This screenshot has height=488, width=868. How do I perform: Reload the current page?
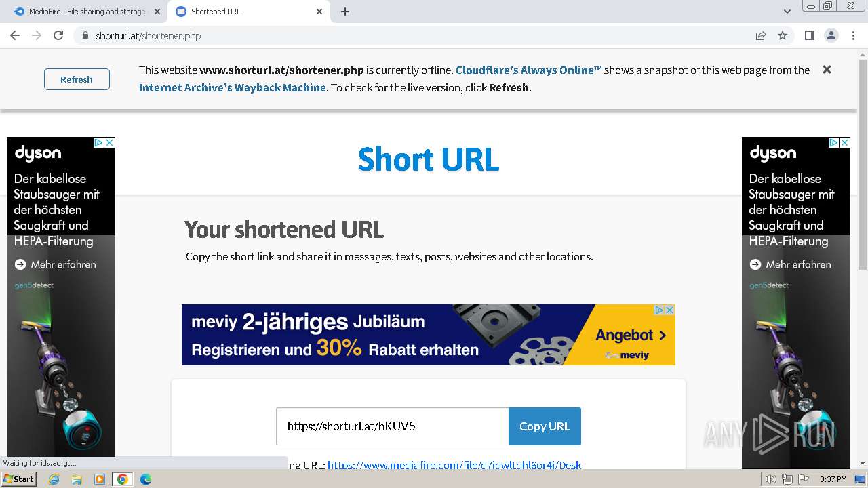pos(58,35)
